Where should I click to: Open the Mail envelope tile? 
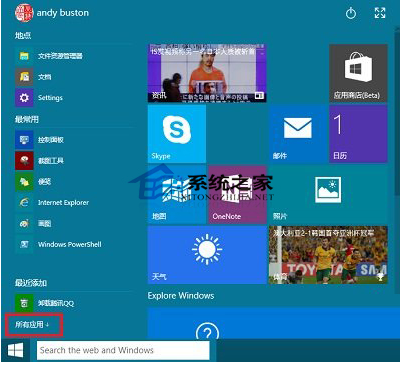point(298,134)
